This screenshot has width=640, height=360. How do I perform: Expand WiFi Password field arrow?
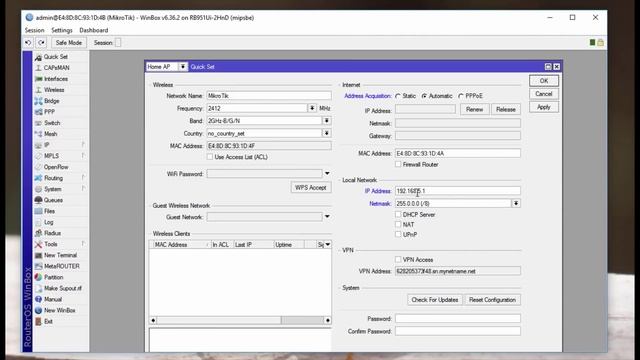(327, 173)
